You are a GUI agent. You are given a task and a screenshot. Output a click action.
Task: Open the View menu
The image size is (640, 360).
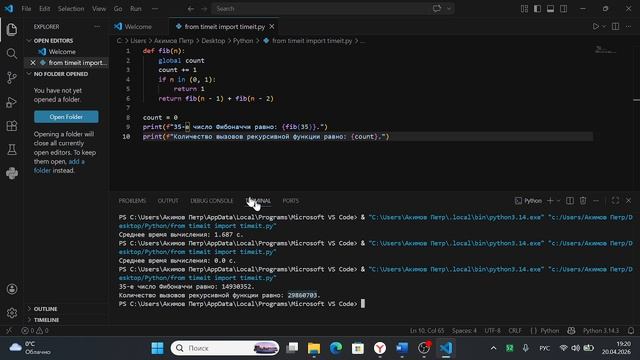99,9
